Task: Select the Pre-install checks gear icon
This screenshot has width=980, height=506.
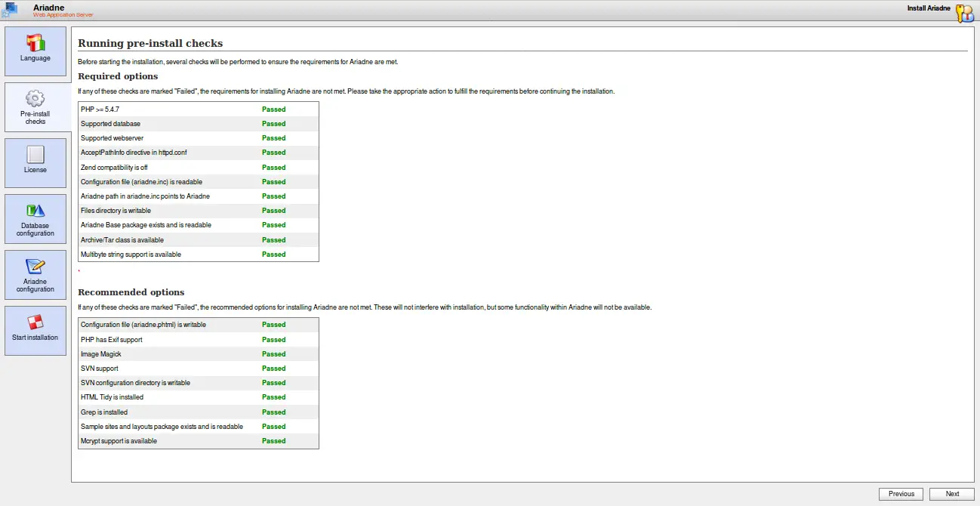Action: 35,99
